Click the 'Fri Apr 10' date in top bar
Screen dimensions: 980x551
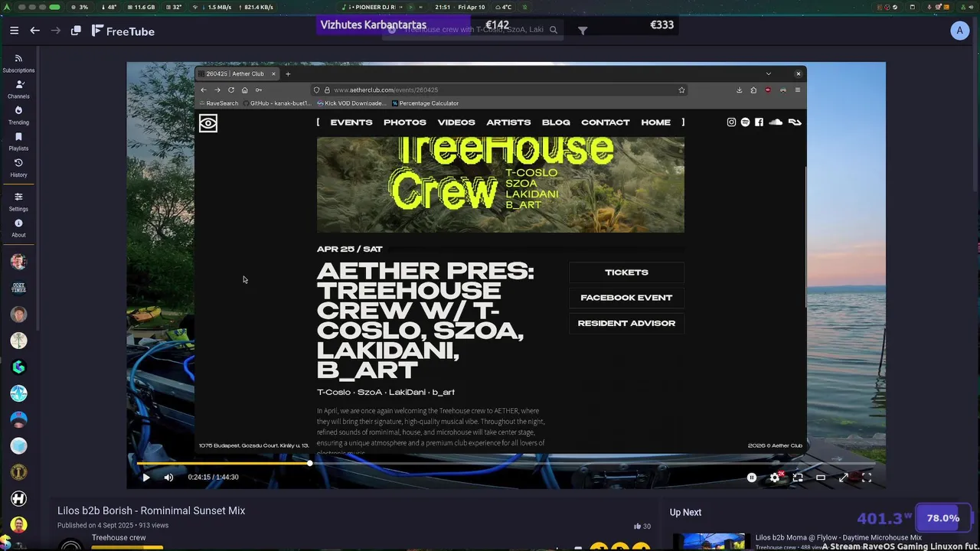tap(471, 7)
